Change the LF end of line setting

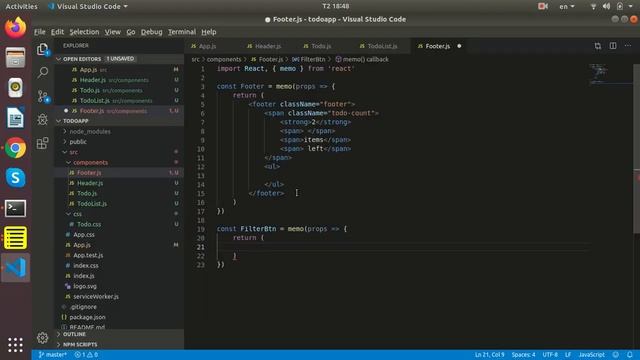pyautogui.click(x=568, y=355)
